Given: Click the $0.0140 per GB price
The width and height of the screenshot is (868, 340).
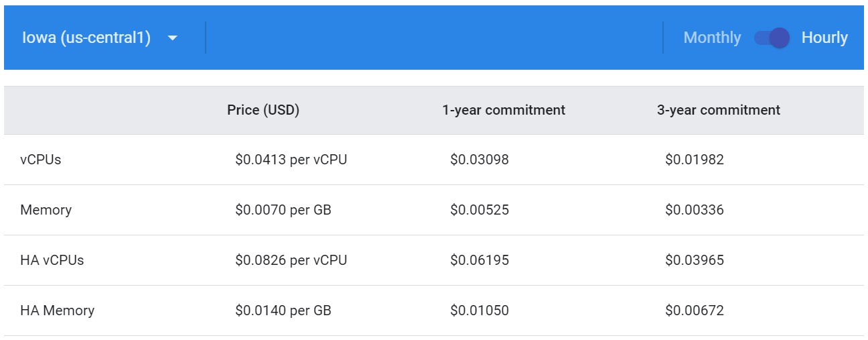Looking at the screenshot, I should [283, 310].
